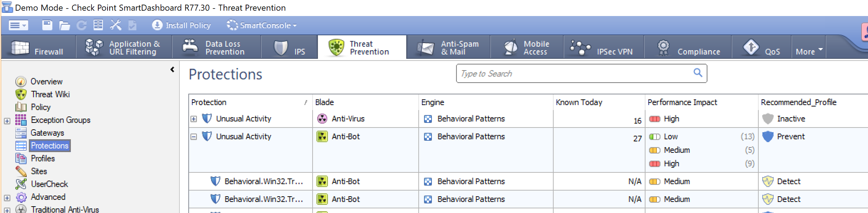Screen dimensions: 868x213
Task: Click the Gateways server icon
Action: (x=21, y=133)
